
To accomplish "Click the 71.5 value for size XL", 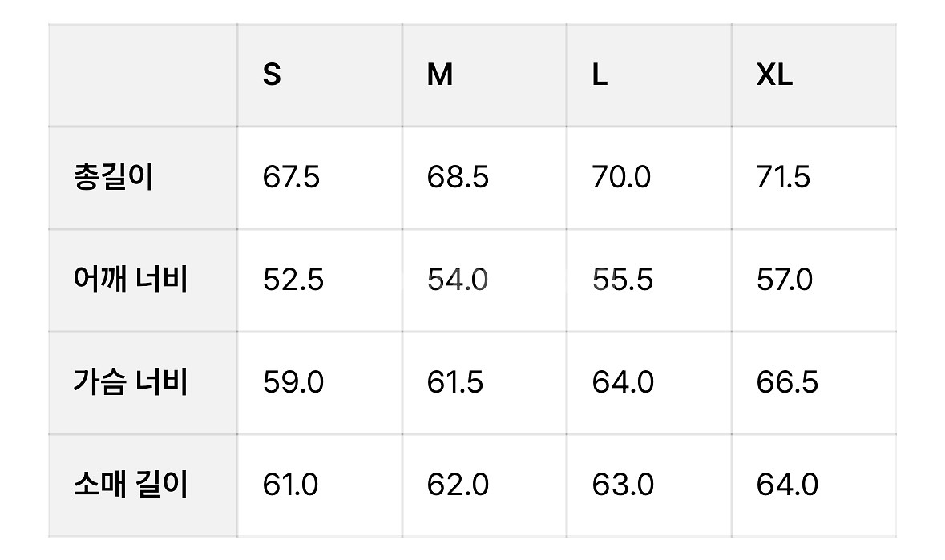I will pyautogui.click(x=783, y=177).
